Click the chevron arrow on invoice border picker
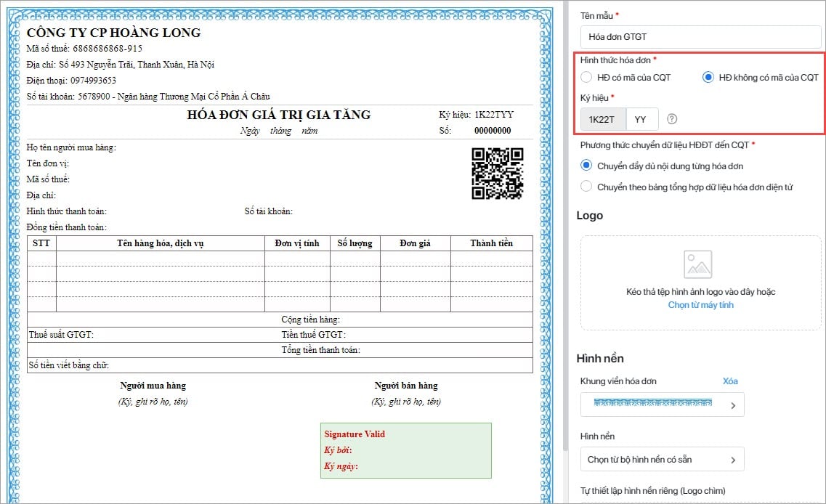826x504 pixels. 732,405
